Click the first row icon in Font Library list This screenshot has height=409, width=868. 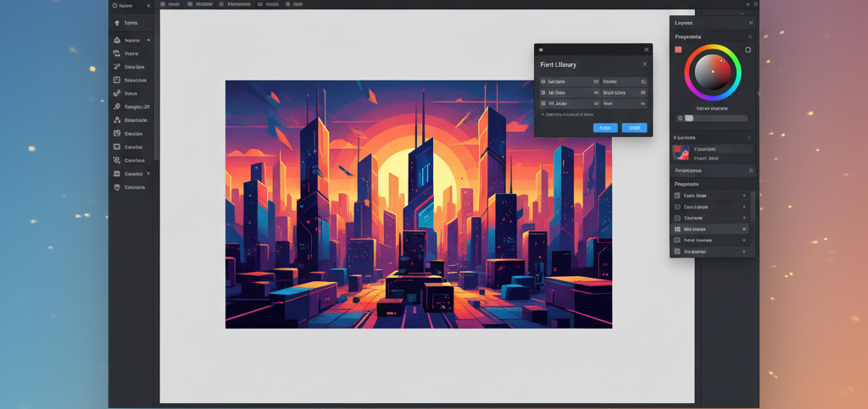click(543, 82)
